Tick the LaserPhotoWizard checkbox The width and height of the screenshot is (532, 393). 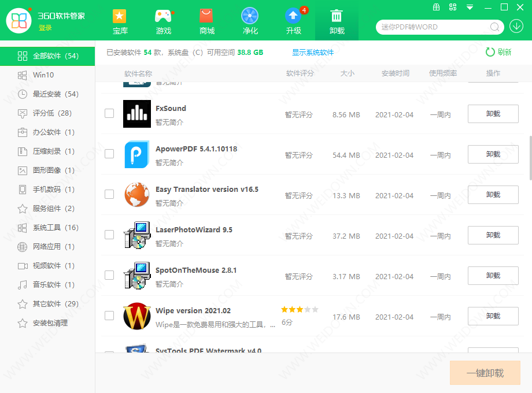click(109, 235)
